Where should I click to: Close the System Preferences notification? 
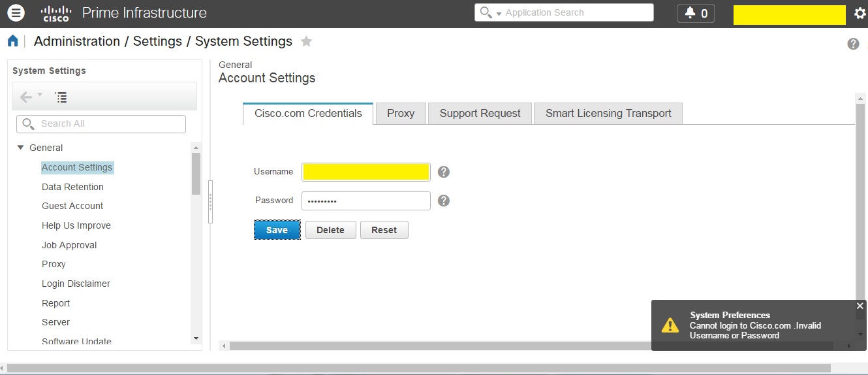pos(860,306)
